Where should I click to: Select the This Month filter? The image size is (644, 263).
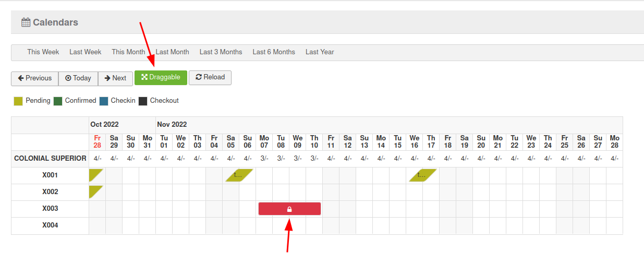click(x=128, y=52)
